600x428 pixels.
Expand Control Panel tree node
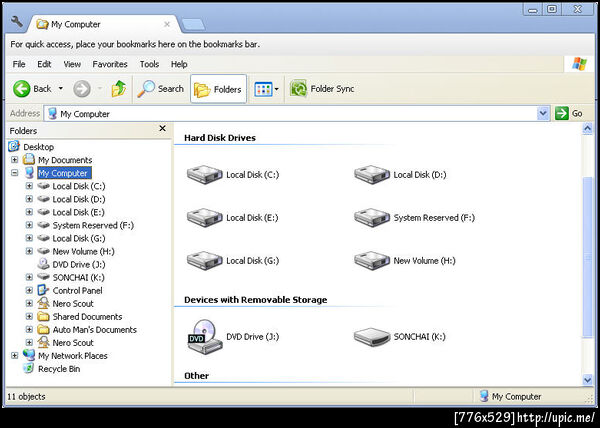(29, 290)
